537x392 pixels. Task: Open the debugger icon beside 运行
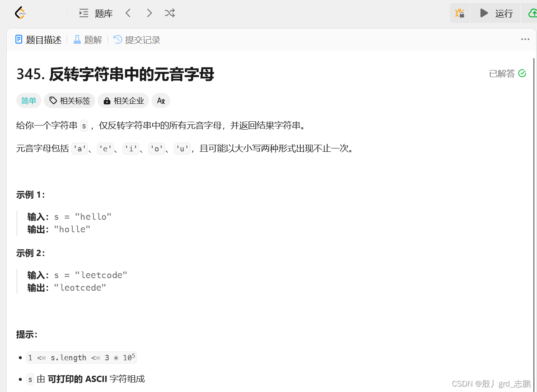459,13
